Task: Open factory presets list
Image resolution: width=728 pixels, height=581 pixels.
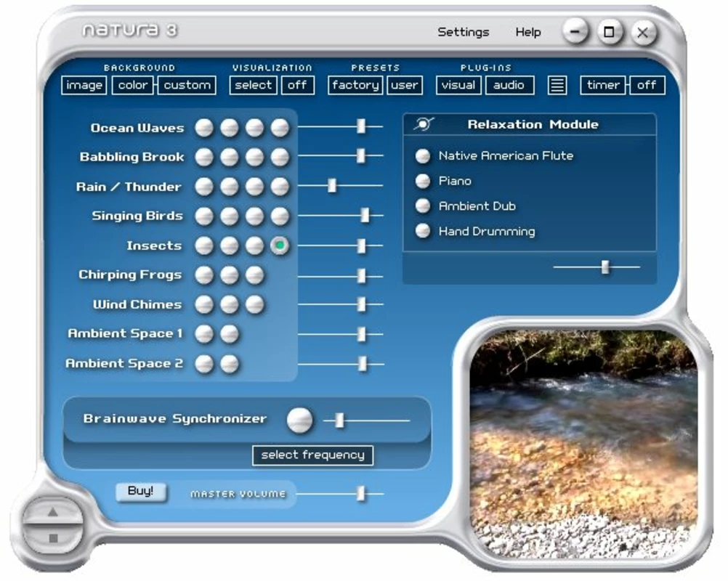Action: pos(355,86)
